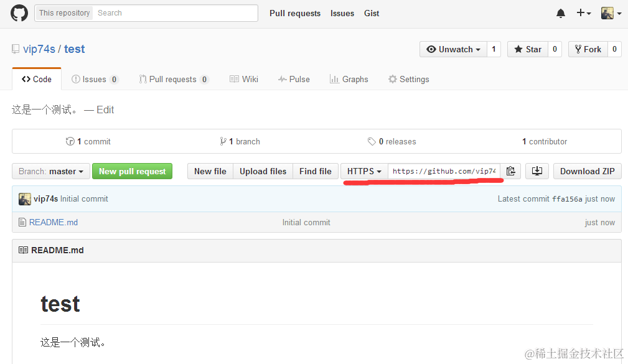
Task: Open the HTTPS protocol dropdown
Action: coord(364,171)
